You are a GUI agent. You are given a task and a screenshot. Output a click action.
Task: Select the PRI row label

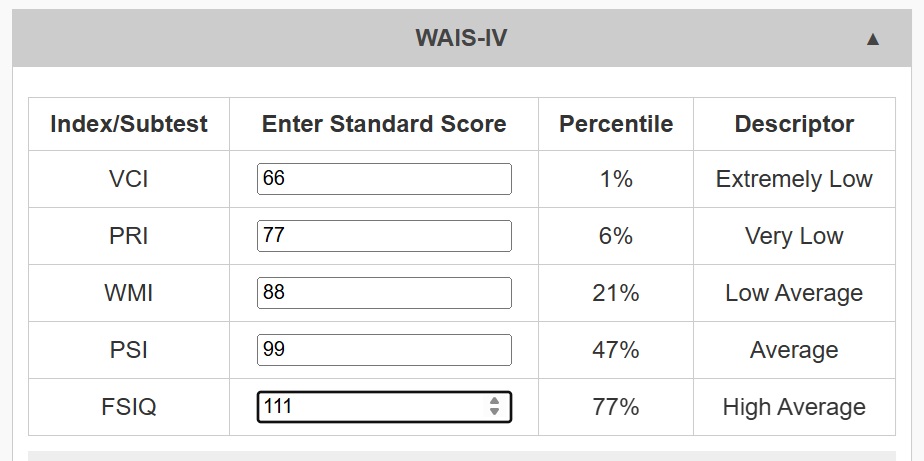129,236
